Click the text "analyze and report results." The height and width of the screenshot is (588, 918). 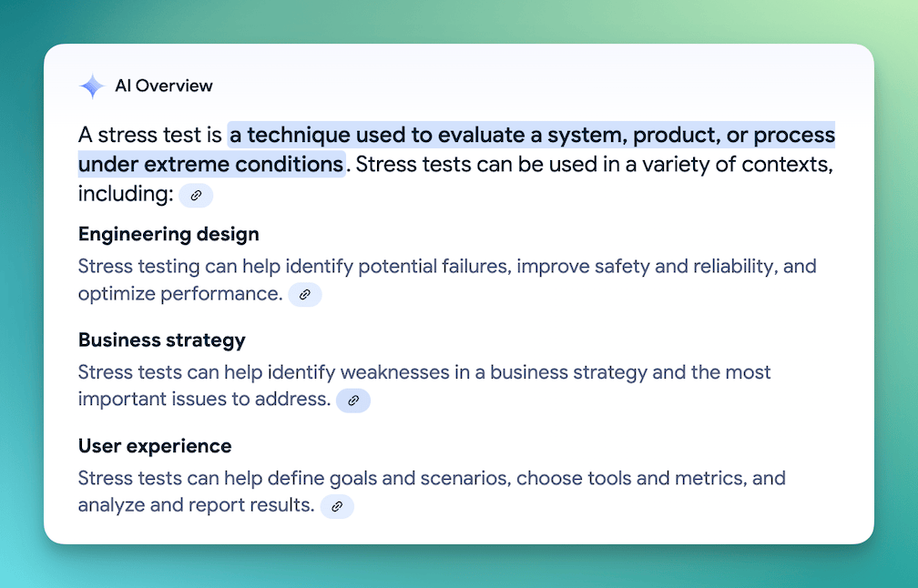point(197,505)
